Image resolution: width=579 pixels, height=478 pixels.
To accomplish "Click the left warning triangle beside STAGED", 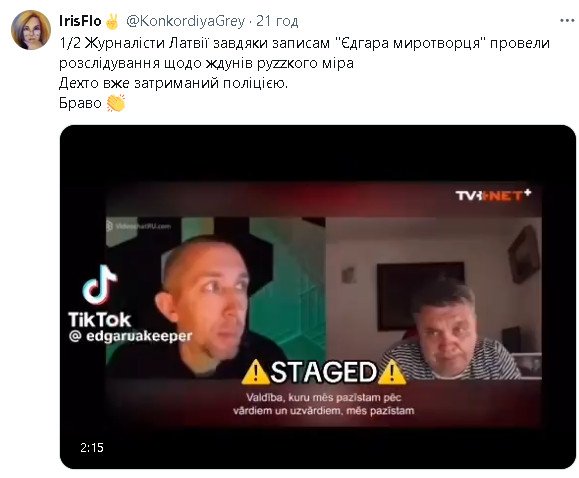I will click(x=256, y=372).
